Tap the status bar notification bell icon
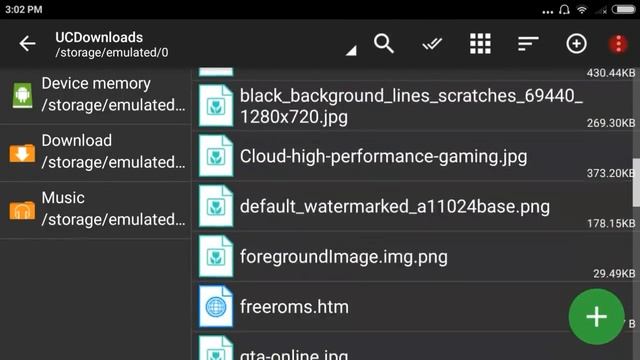This screenshot has height=360, width=640. pyautogui.click(x=564, y=9)
